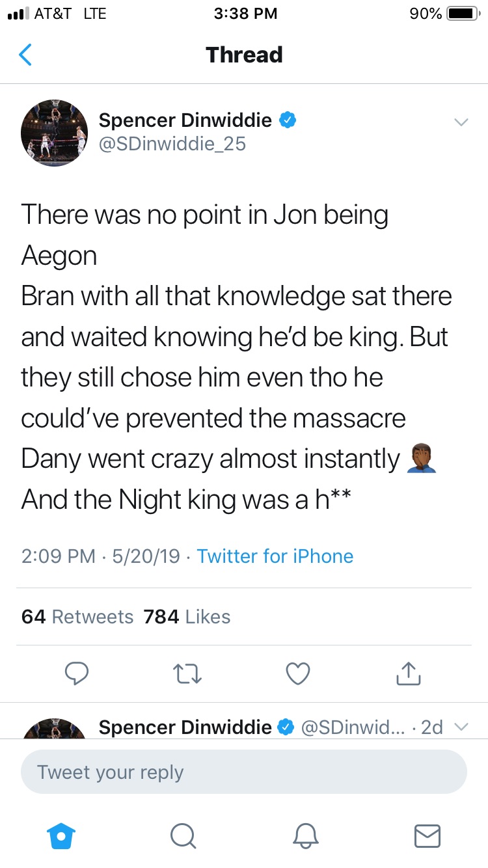Screen dimensions: 488x868
Task: Tap the @SDinwiddie_25 handle
Action: [x=172, y=143]
